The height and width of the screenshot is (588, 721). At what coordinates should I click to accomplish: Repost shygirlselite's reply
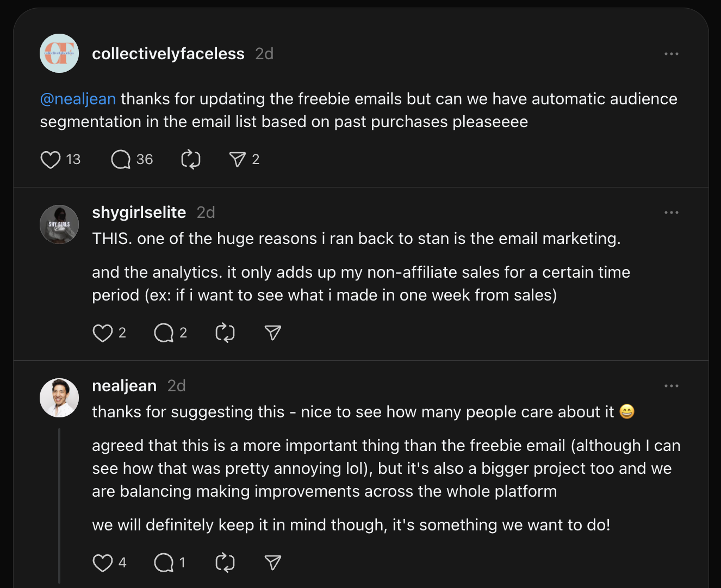[x=225, y=333]
